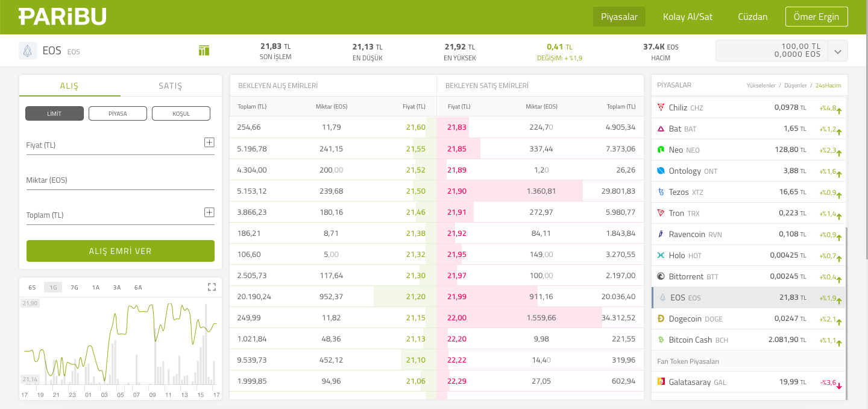Click the Galatasaray fan token icon
Viewport: 868px width, 409px height.
click(x=661, y=382)
